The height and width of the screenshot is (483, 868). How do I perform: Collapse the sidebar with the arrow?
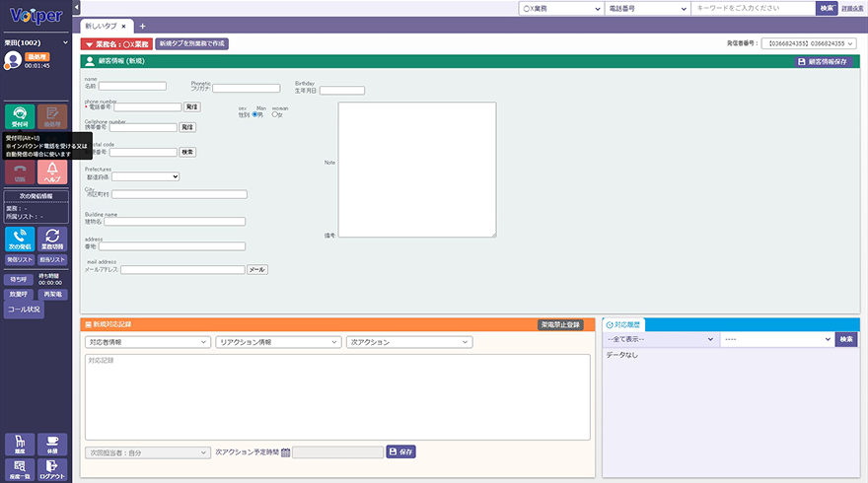click(x=76, y=7)
